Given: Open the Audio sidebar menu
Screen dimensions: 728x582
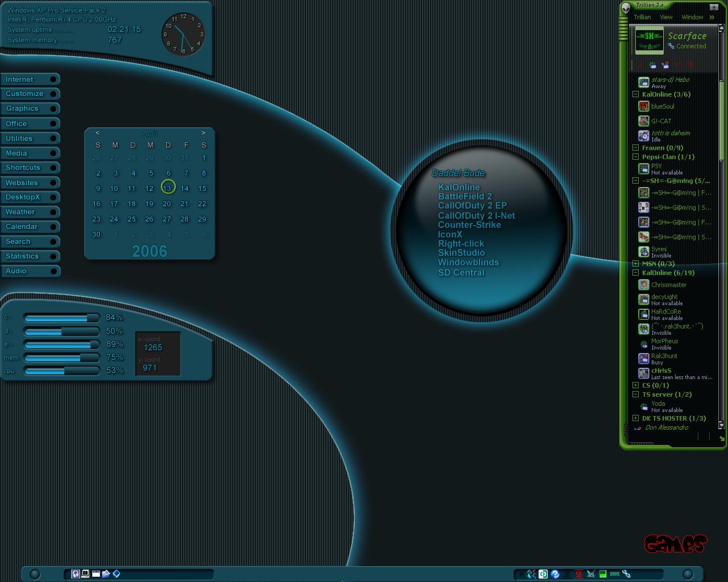Looking at the screenshot, I should (x=30, y=271).
